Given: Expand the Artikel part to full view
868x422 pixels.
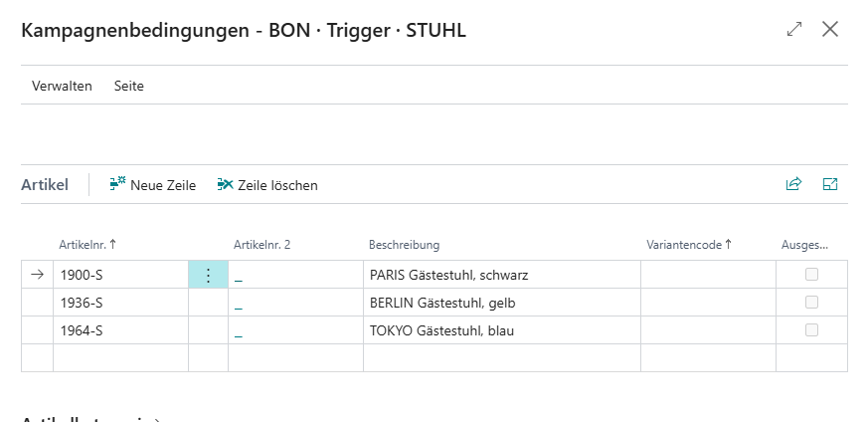Looking at the screenshot, I should point(830,184).
